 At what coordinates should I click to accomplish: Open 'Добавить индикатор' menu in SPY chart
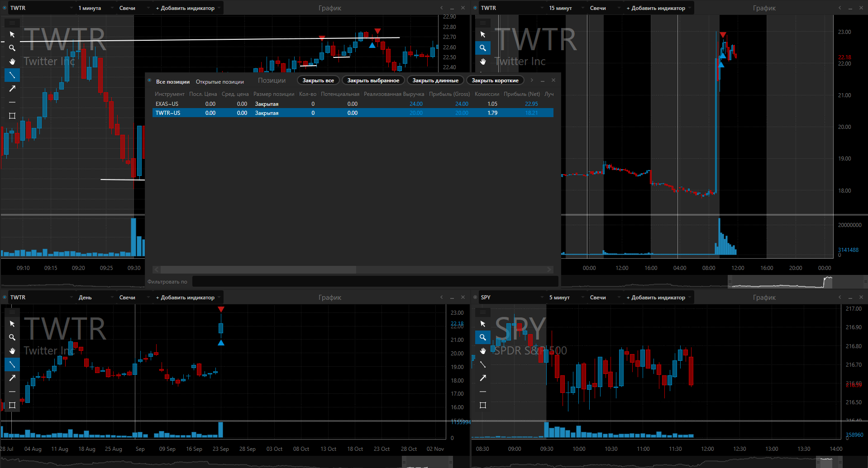[x=659, y=298]
